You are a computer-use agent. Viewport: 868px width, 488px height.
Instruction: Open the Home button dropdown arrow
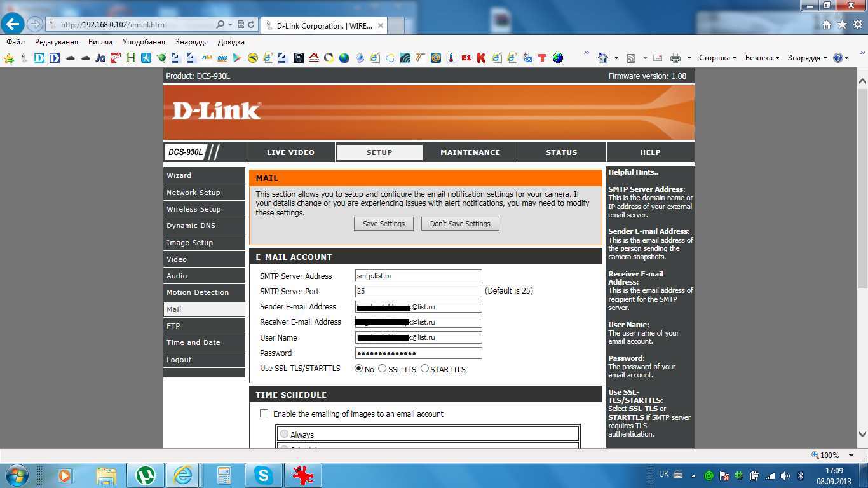click(x=616, y=58)
